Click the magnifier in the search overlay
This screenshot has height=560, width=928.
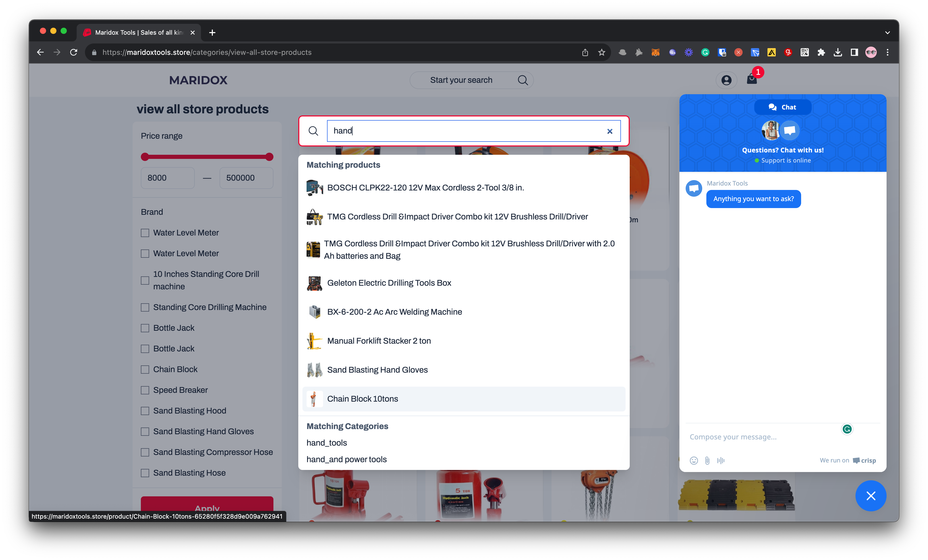click(313, 131)
